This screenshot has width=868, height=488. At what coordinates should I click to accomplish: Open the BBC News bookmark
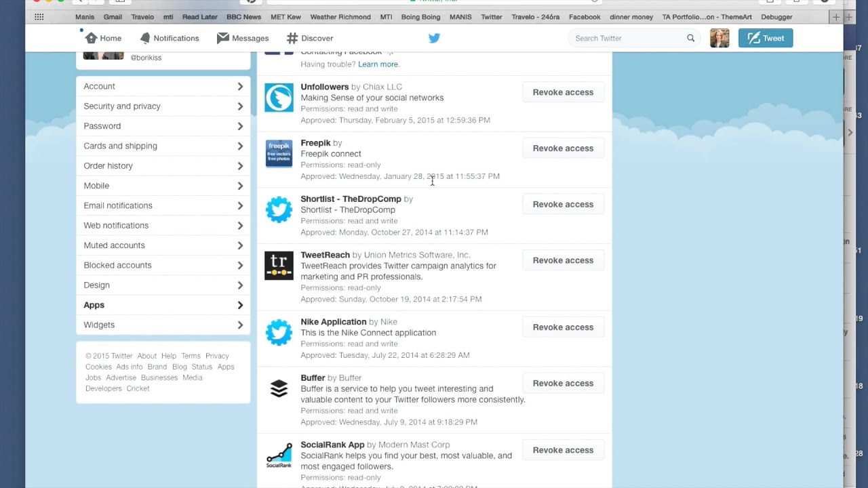[243, 17]
